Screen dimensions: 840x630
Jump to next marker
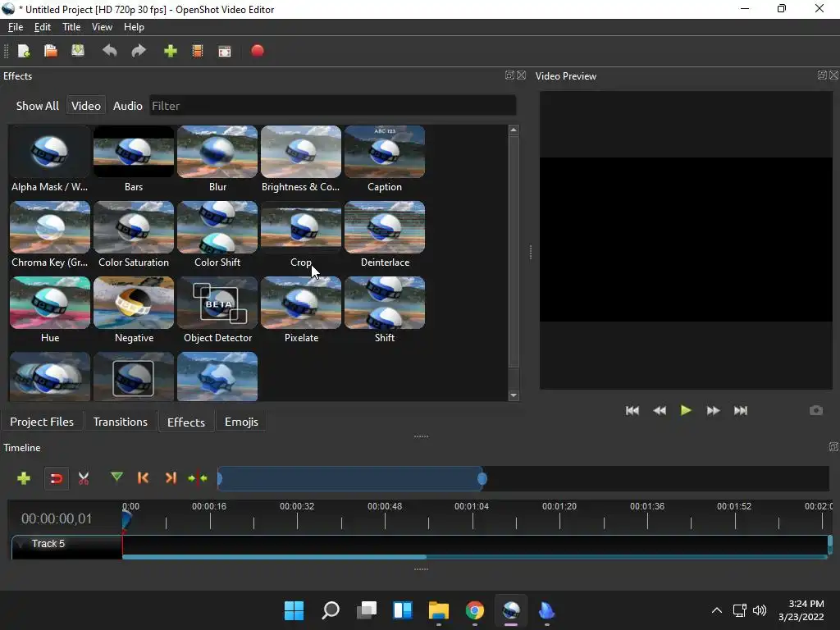point(171,478)
